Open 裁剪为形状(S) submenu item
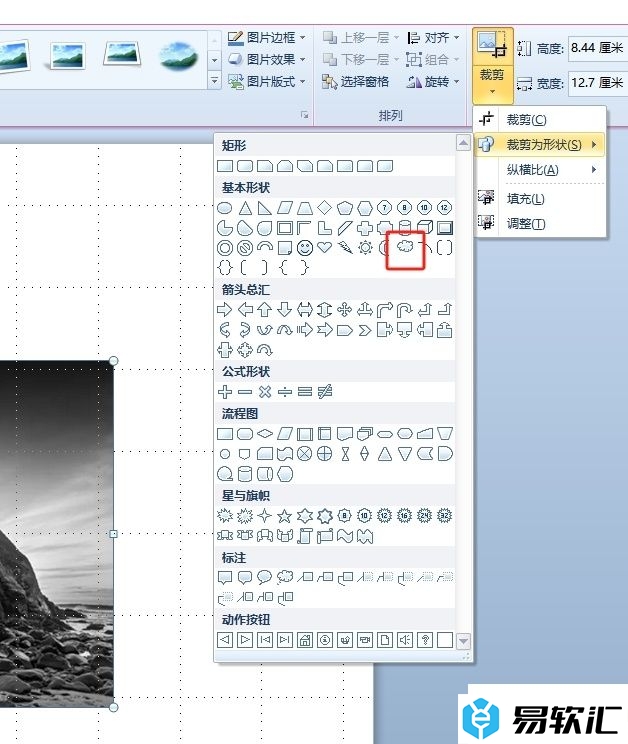 540,144
